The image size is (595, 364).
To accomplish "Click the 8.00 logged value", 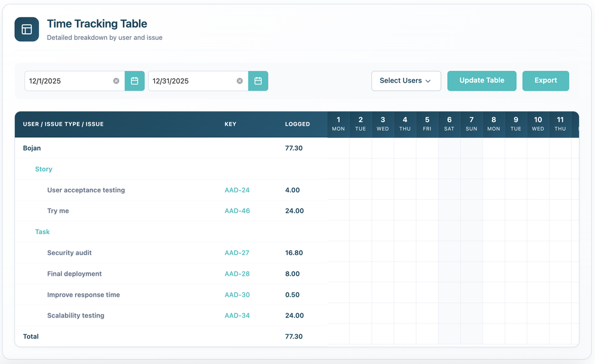I will coord(292,274).
